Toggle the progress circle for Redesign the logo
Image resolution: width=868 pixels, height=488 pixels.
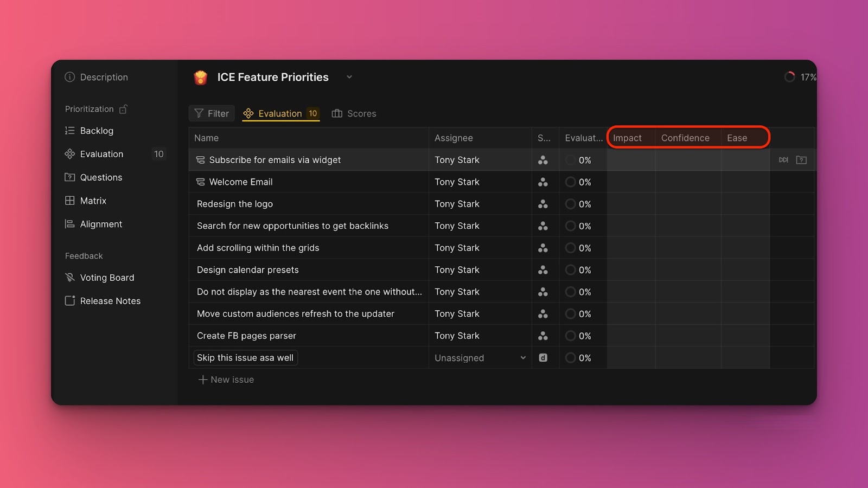point(570,204)
